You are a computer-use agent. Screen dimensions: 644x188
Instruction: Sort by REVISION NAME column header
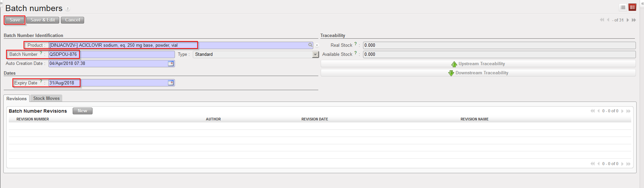click(x=474, y=119)
